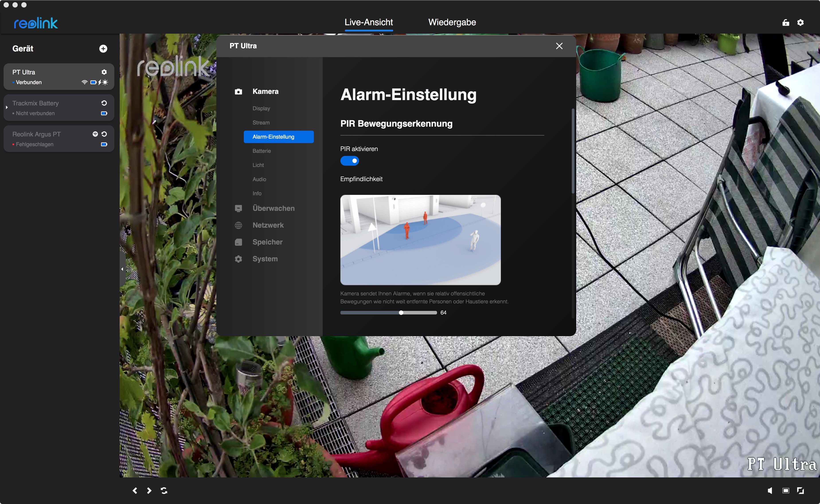The height and width of the screenshot is (504, 820).
Task: Mute the speaker icon at bottom right
Action: (x=770, y=490)
